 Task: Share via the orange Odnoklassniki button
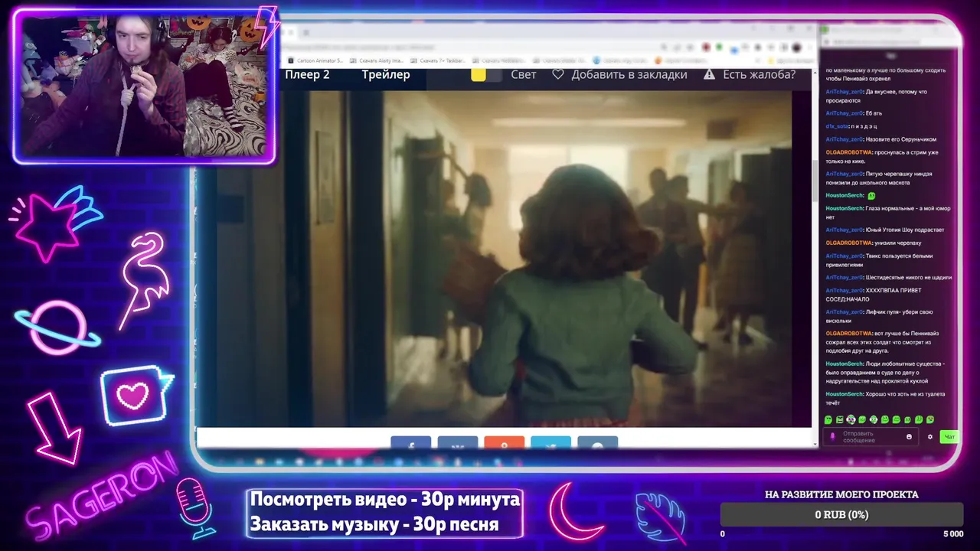pos(505,444)
